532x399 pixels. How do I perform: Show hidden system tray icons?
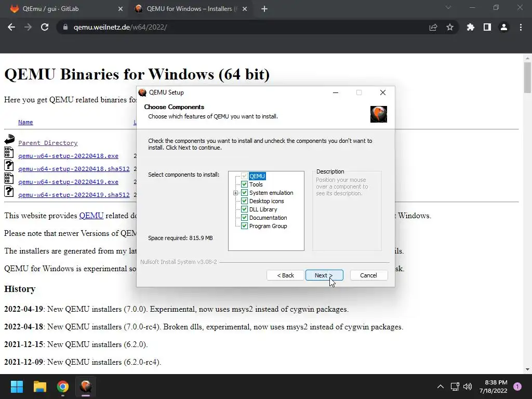tap(441, 387)
